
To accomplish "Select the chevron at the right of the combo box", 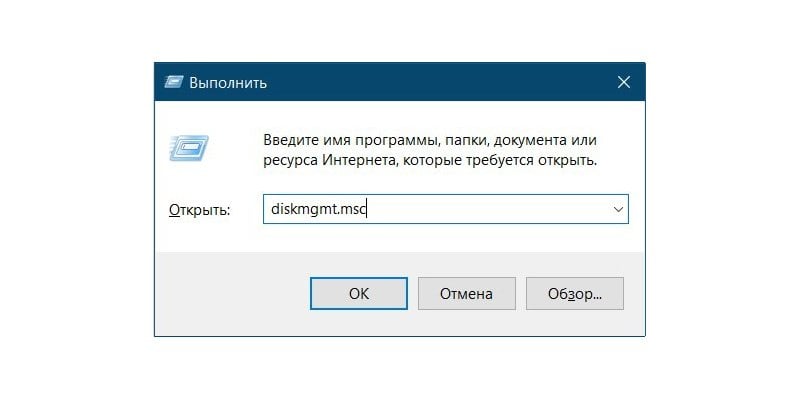I will coord(618,209).
